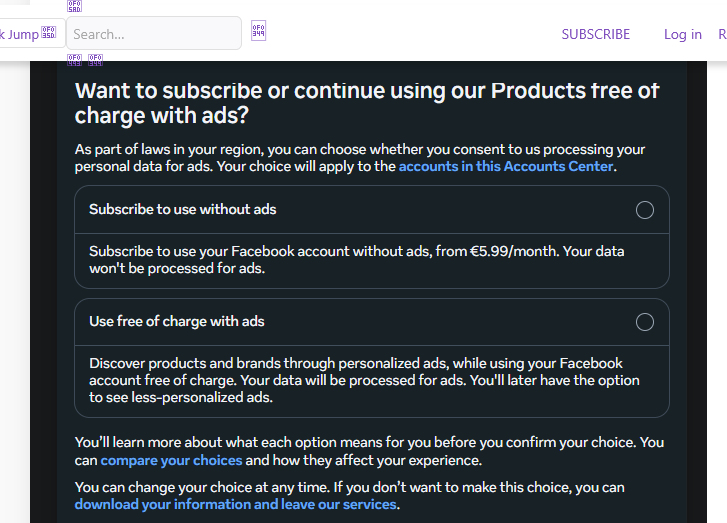Open the accounts in this Accounts Center link
This screenshot has height=523, width=727.
tap(506, 166)
